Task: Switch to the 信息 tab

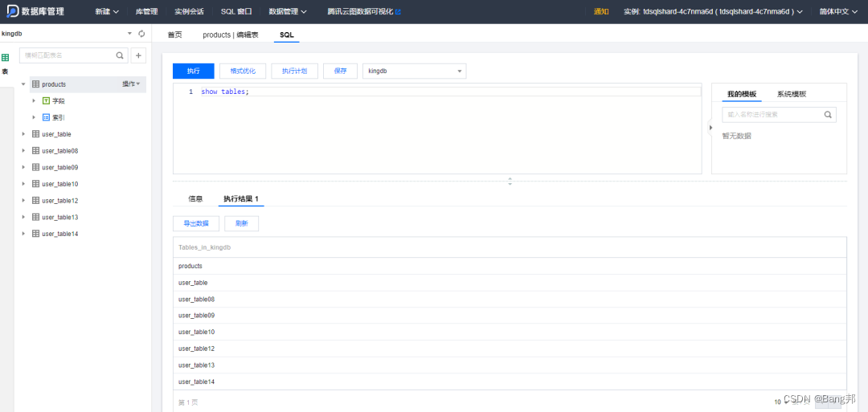Action: pyautogui.click(x=195, y=198)
